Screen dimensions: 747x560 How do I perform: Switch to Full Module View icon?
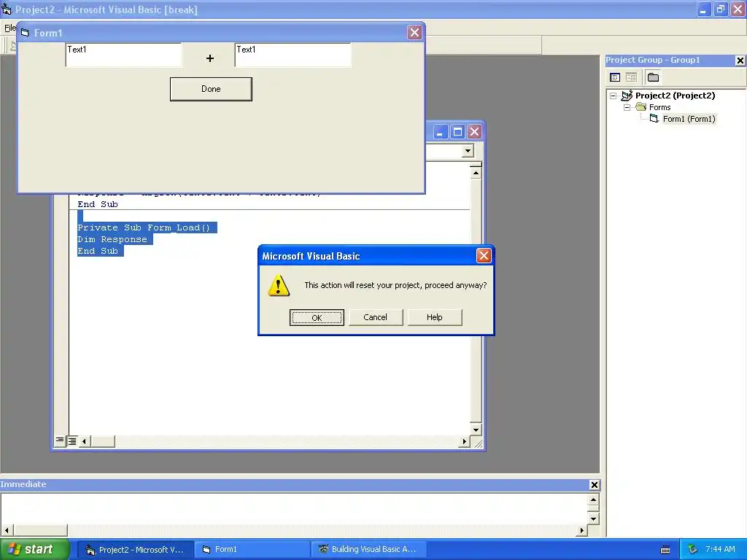point(72,441)
